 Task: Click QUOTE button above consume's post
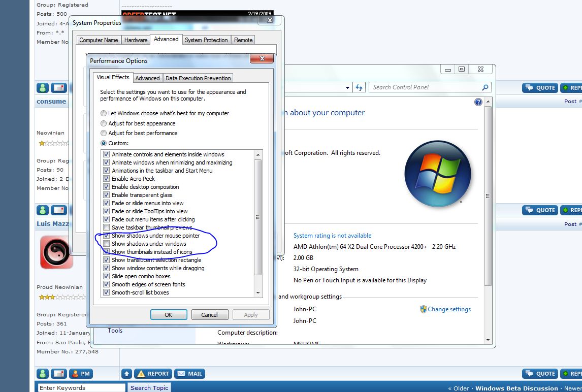click(540, 88)
